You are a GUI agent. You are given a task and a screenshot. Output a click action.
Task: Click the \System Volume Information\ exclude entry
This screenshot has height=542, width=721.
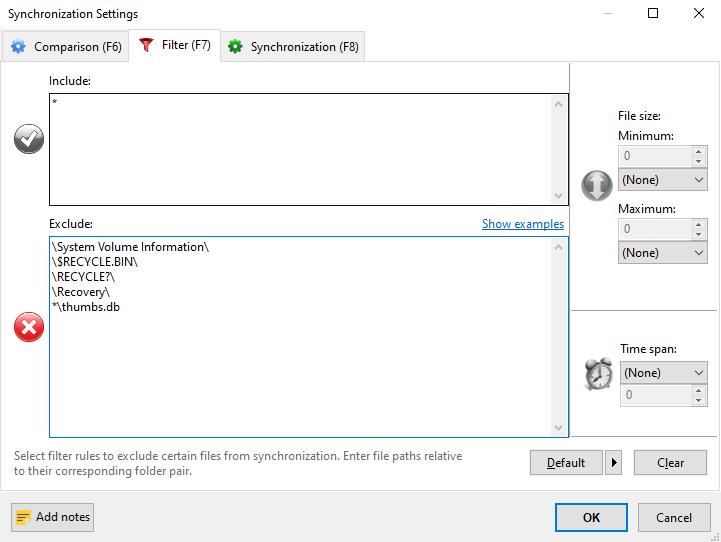pos(130,247)
